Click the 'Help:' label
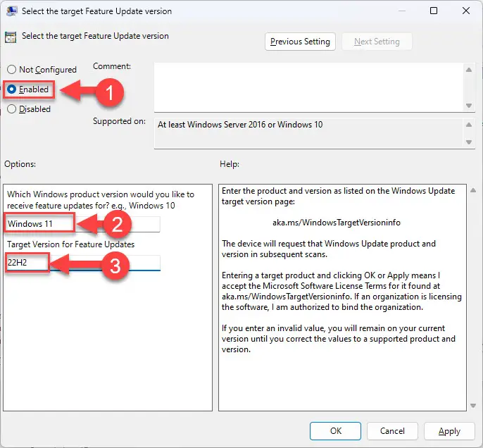The width and height of the screenshot is (483, 448). [x=230, y=164]
